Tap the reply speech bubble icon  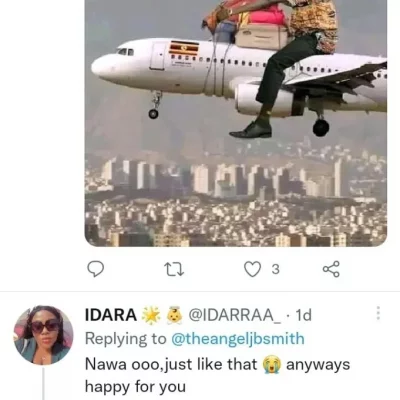point(96,269)
